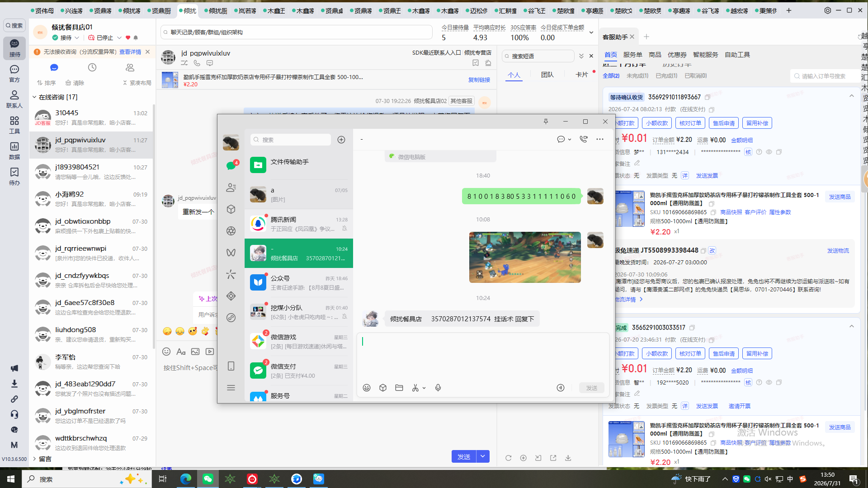Toggle the 中 input method in system tray

[x=790, y=479]
